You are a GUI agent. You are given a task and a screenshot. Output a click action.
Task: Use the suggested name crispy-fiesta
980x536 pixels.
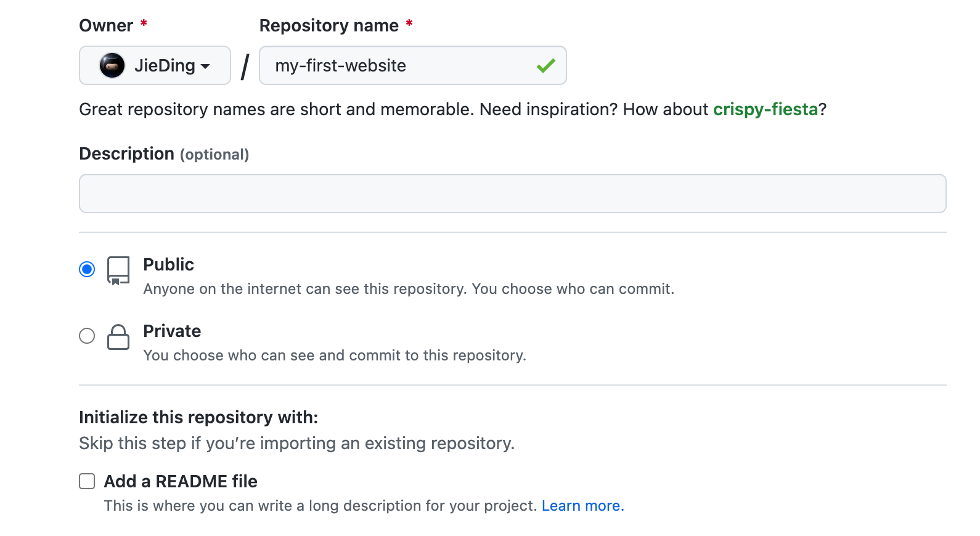tap(765, 110)
